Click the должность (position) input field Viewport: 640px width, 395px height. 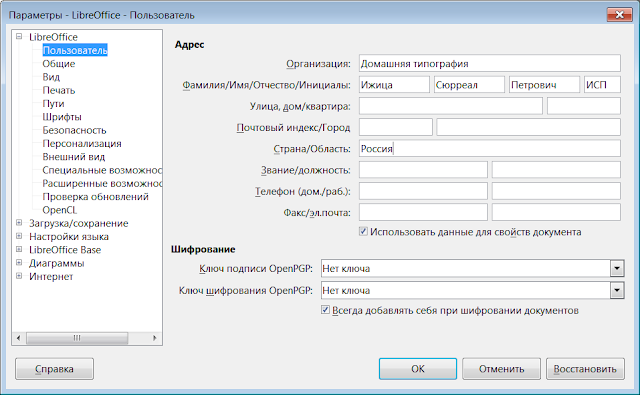[x=556, y=169]
